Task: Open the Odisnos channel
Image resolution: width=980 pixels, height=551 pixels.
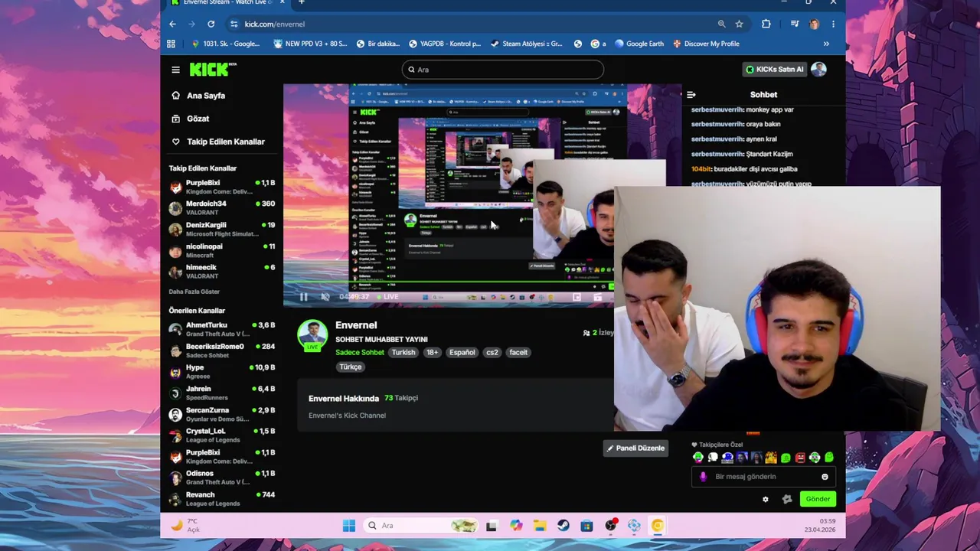Action: pos(222,478)
